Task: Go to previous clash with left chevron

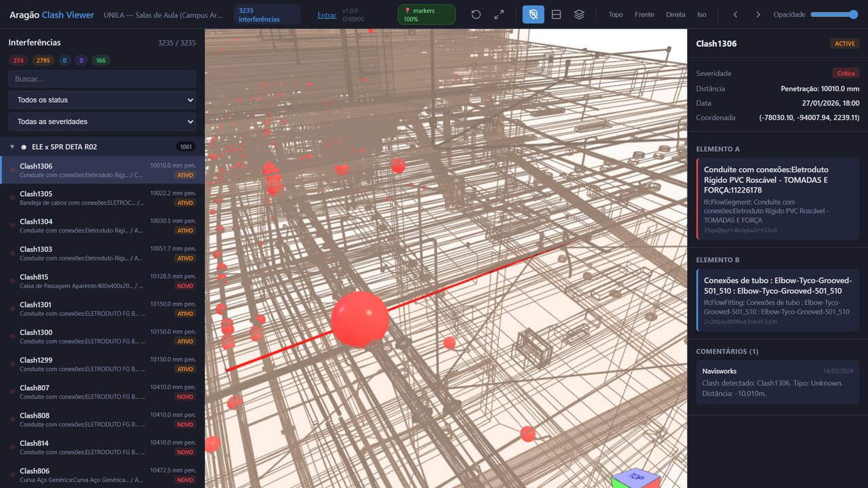Action: (x=735, y=14)
